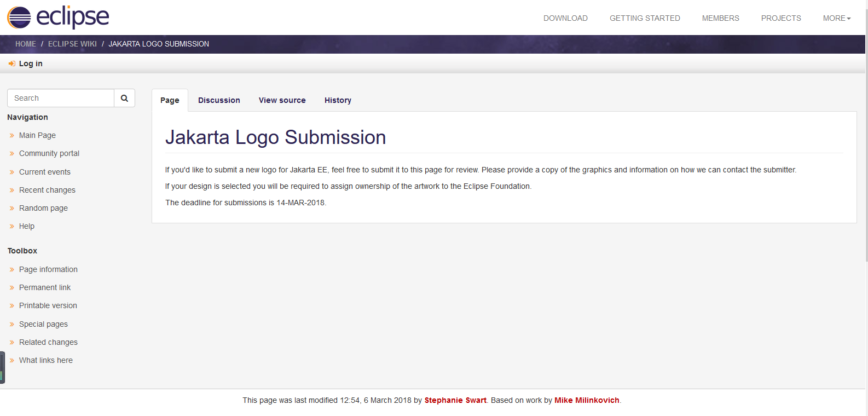Click the HOME breadcrumb
This screenshot has height=416, width=868.
(26, 44)
